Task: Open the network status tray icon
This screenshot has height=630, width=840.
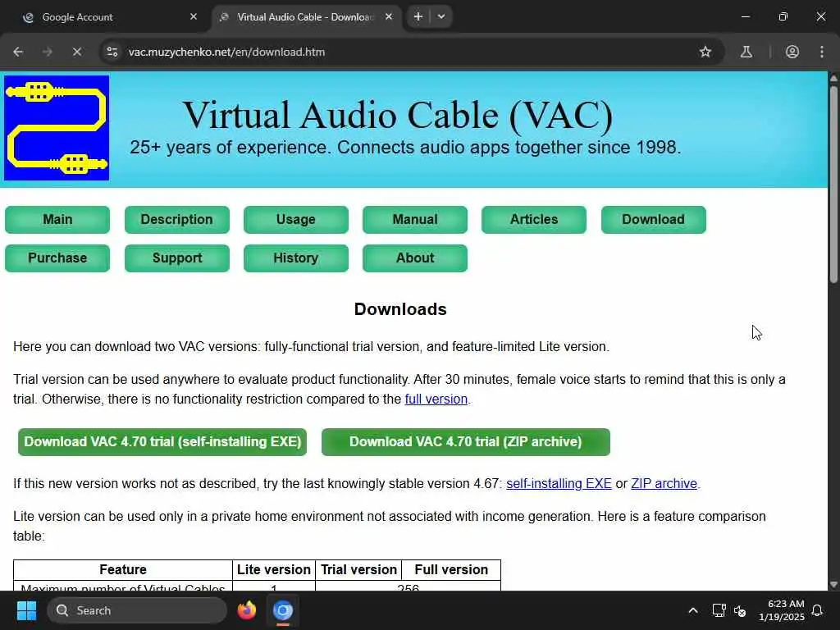Action: (x=719, y=610)
